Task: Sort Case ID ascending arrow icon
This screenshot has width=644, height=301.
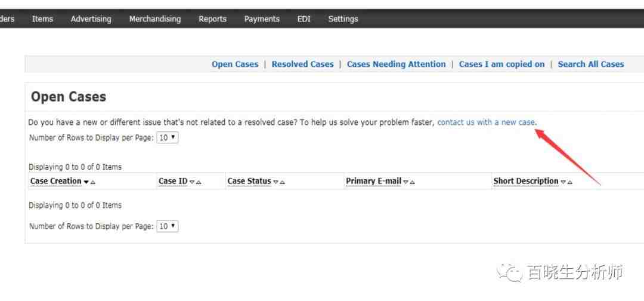Action: tap(199, 182)
